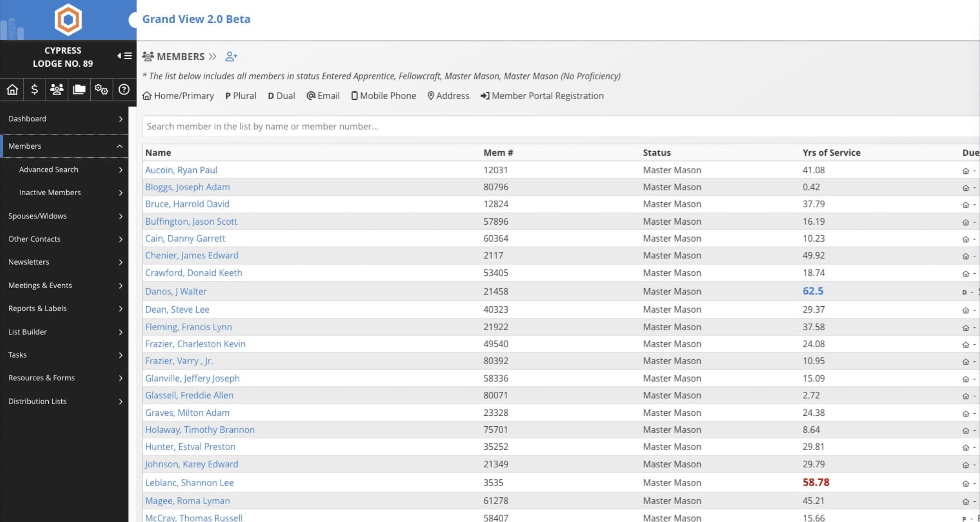The height and width of the screenshot is (522, 980).
Task: Click the gears settings icon
Action: pyautogui.click(x=101, y=89)
